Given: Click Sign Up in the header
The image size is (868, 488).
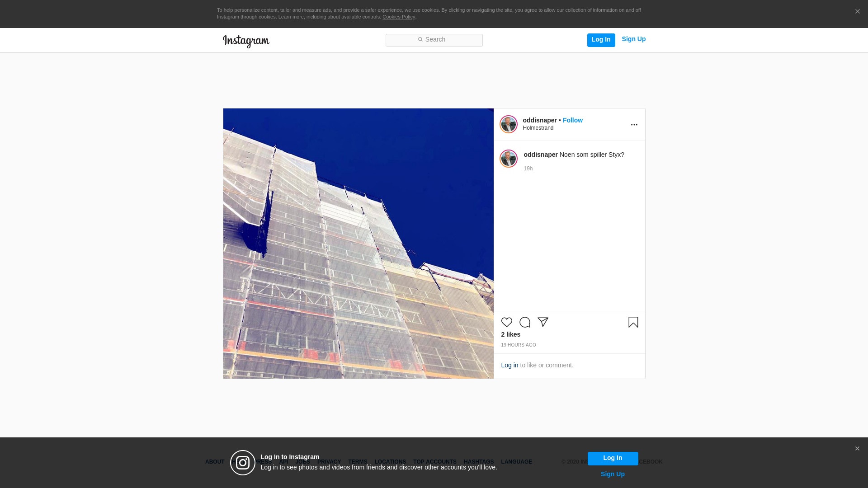Looking at the screenshot, I should (x=633, y=39).
